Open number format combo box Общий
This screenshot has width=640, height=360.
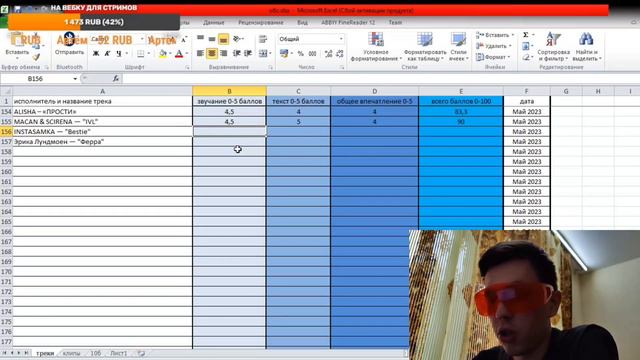(311, 39)
